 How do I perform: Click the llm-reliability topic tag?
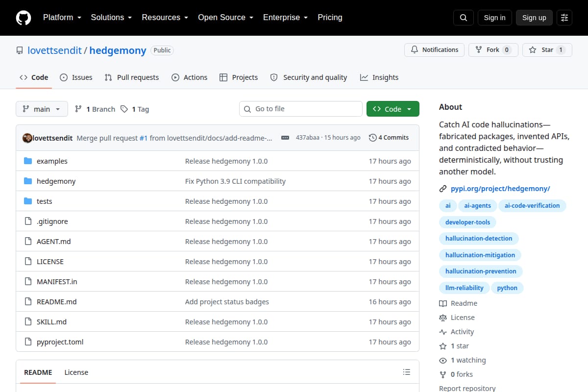point(464,288)
